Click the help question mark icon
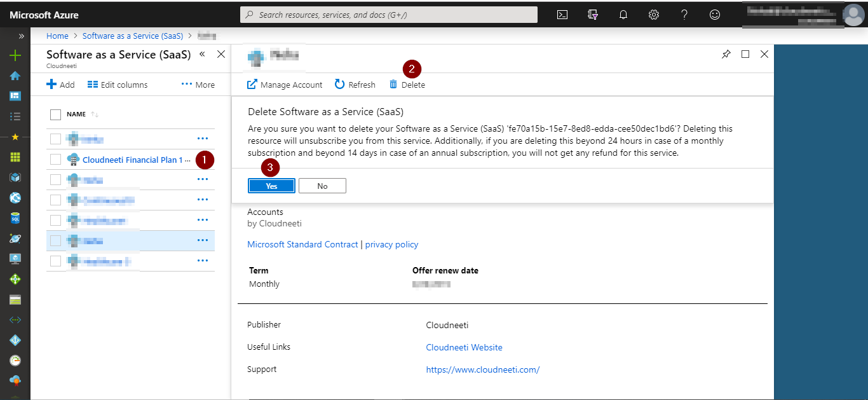This screenshot has height=400, width=868. pos(684,15)
